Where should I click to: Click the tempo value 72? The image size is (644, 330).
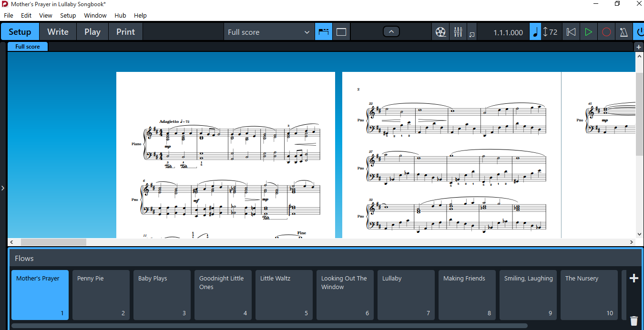pos(553,32)
